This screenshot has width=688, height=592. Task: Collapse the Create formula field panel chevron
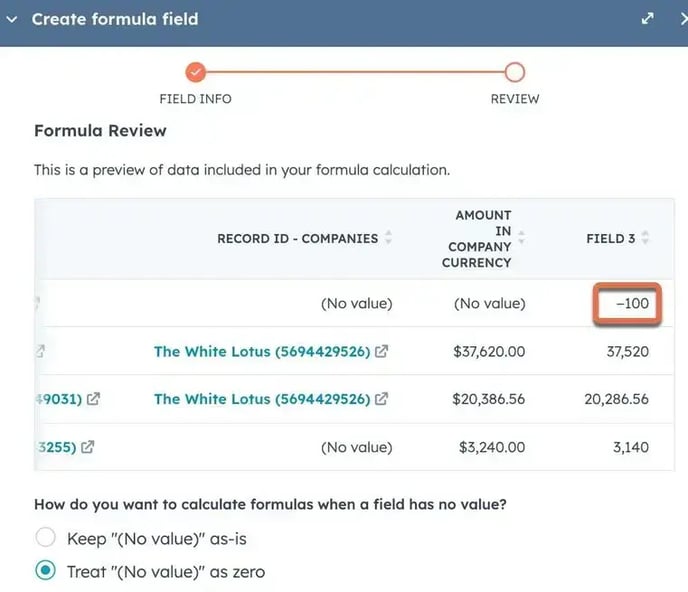12,19
